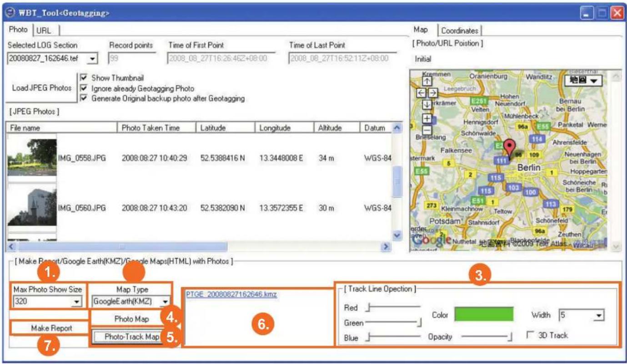
Task: Zoom out the map with minus
Action: pos(427,130)
